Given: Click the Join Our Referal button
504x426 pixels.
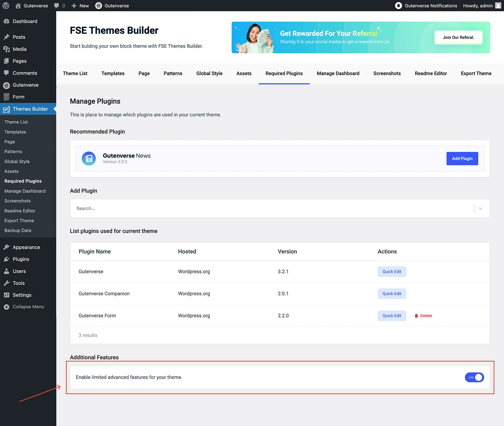Looking at the screenshot, I should point(458,37).
